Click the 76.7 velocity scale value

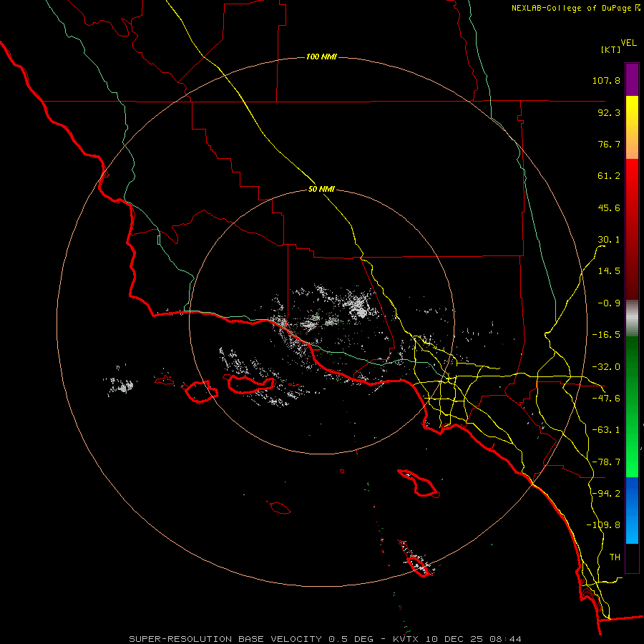click(x=609, y=144)
